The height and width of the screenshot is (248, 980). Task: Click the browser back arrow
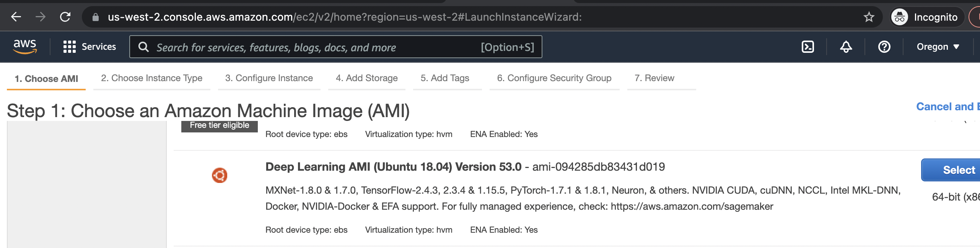tap(16, 17)
